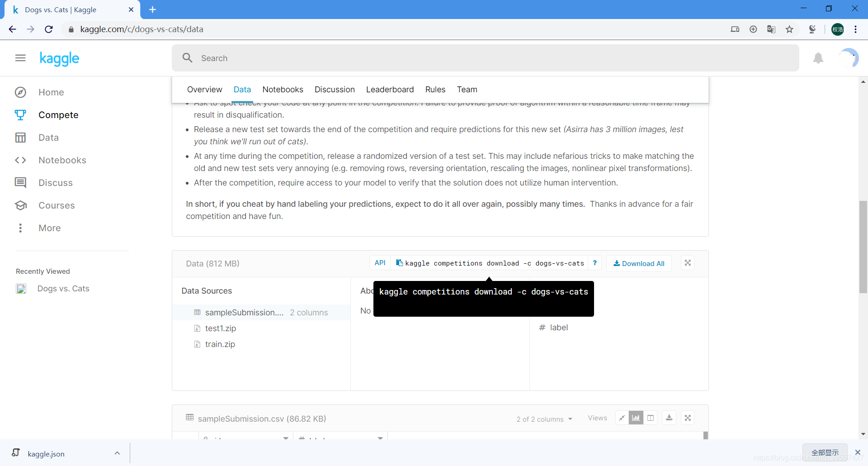This screenshot has height=466, width=868.
Task: Click the browser extension icon beside star
Action: [812, 29]
